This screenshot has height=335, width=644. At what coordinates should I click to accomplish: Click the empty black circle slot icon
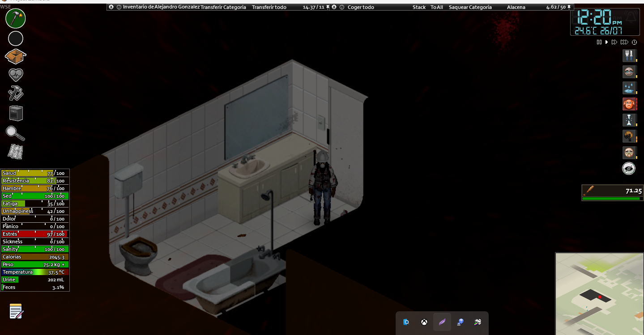(x=16, y=39)
